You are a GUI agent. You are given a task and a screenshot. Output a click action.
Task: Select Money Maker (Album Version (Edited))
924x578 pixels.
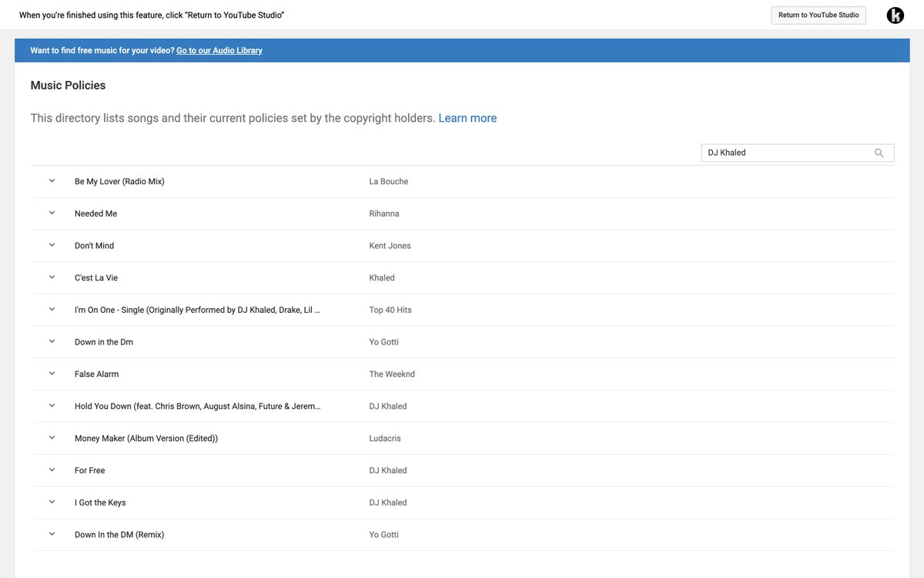146,439
